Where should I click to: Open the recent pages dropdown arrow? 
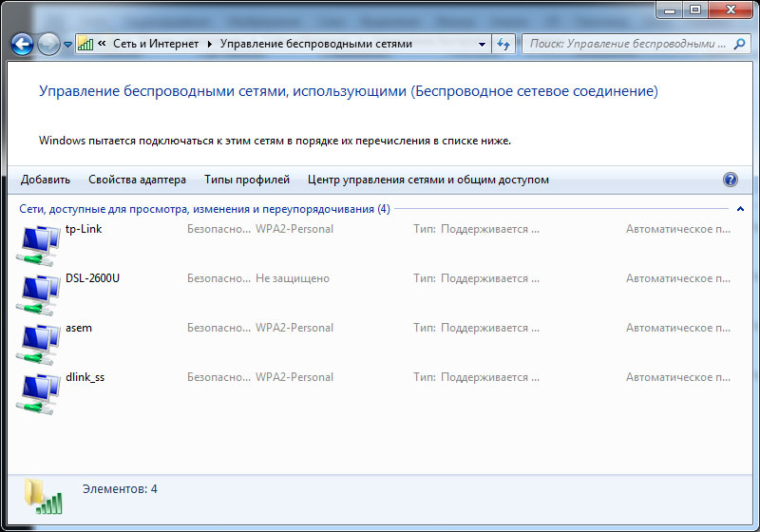coord(67,45)
